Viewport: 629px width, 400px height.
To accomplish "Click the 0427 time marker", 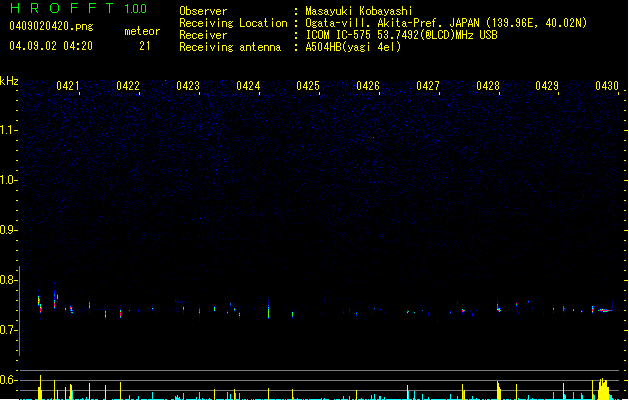I will tap(428, 86).
